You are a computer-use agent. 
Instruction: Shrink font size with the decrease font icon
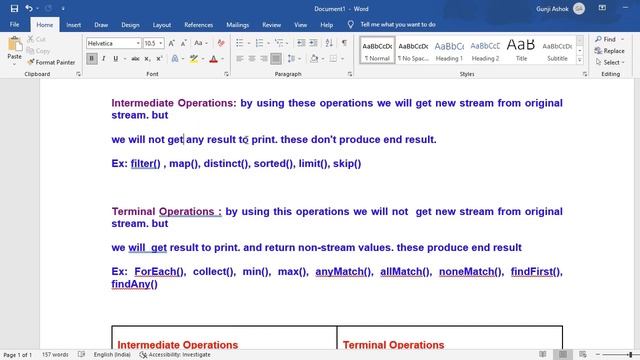coord(184,43)
